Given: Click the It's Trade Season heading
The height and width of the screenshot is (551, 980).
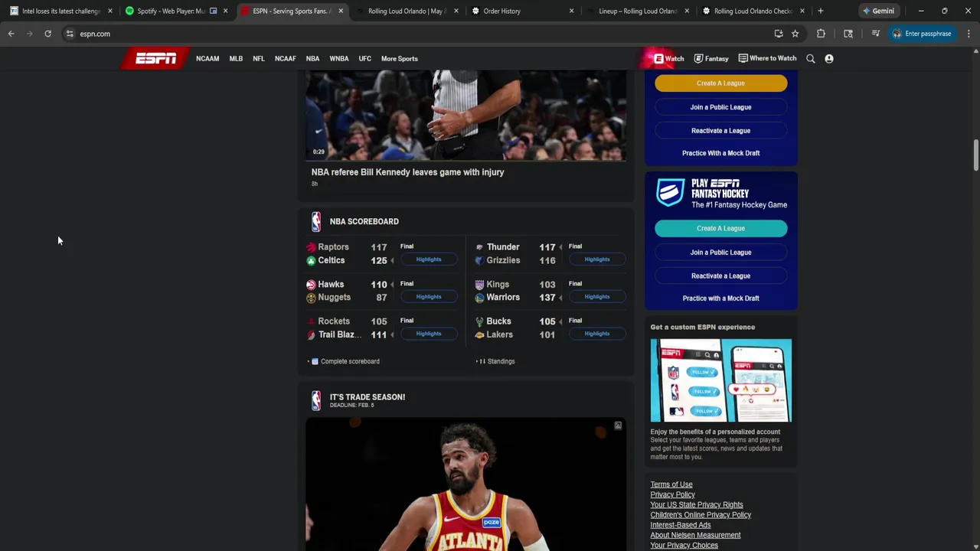Looking at the screenshot, I should pos(367,397).
